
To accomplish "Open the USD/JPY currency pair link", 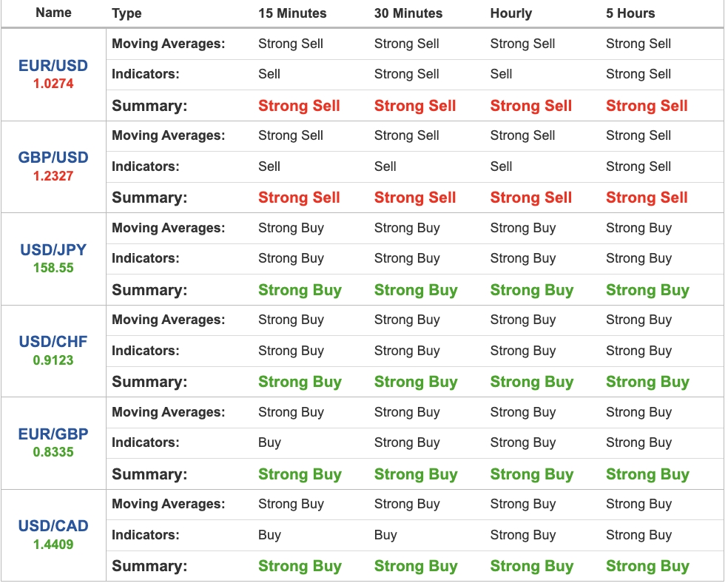I will coord(53,250).
